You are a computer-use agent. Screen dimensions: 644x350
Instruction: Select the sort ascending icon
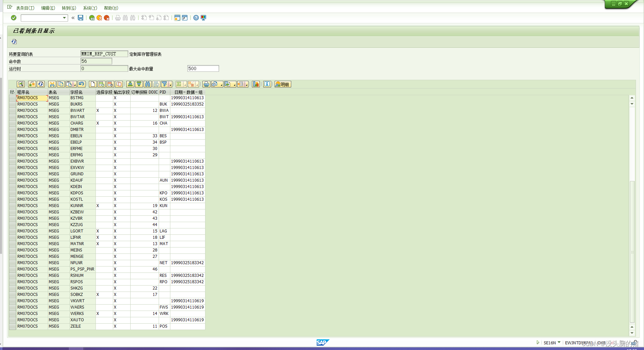click(130, 84)
